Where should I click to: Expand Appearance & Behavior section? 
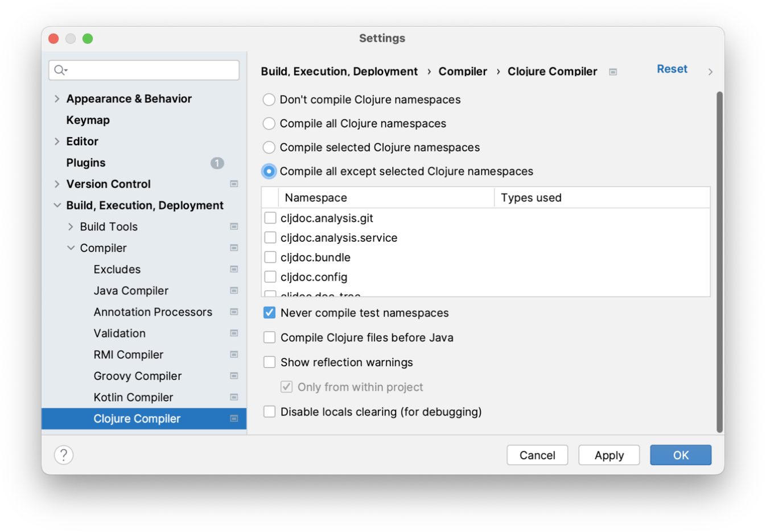tap(57, 98)
